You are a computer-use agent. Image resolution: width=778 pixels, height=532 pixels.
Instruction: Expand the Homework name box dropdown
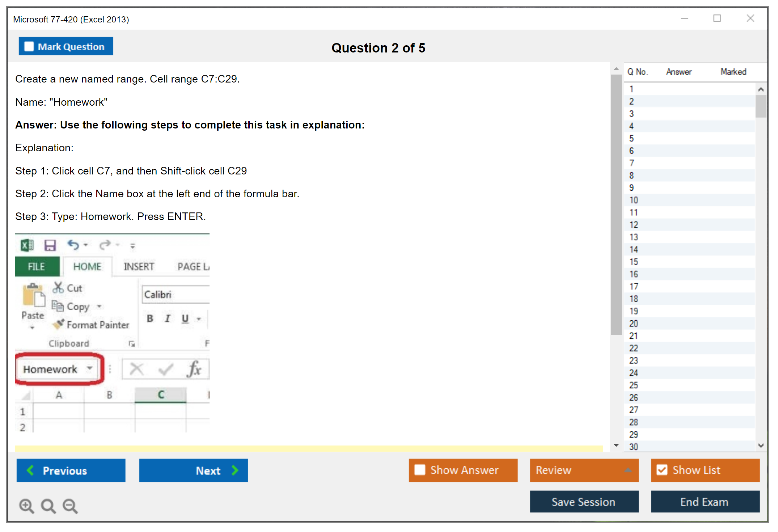(89, 368)
